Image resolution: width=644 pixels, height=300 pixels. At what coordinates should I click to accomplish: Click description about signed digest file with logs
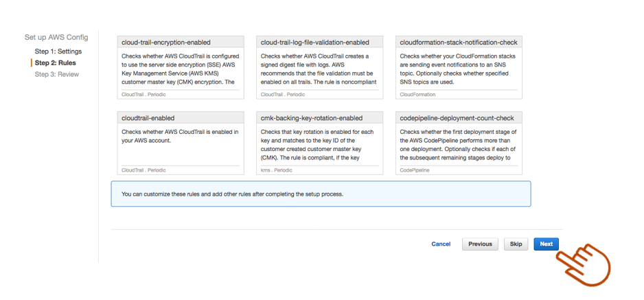[319, 69]
